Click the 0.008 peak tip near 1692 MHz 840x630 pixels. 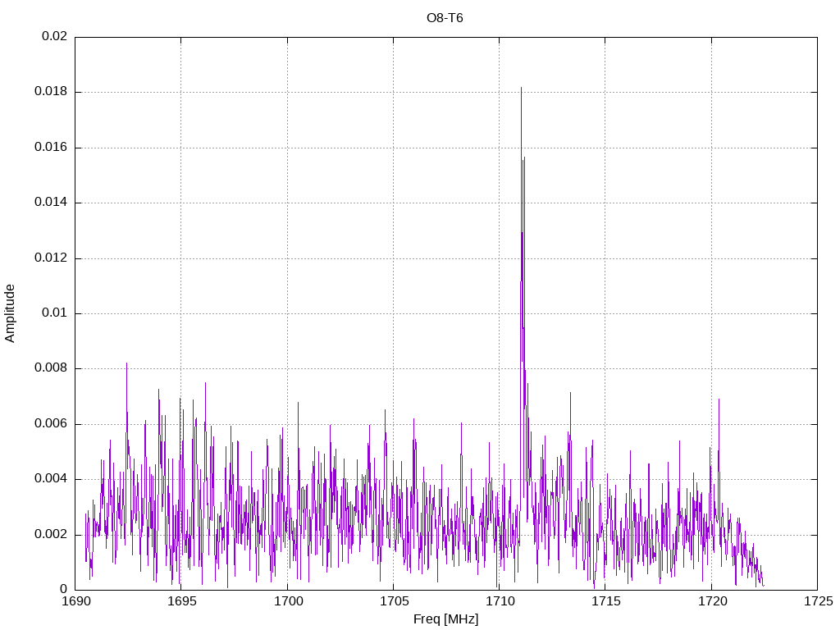[126, 363]
